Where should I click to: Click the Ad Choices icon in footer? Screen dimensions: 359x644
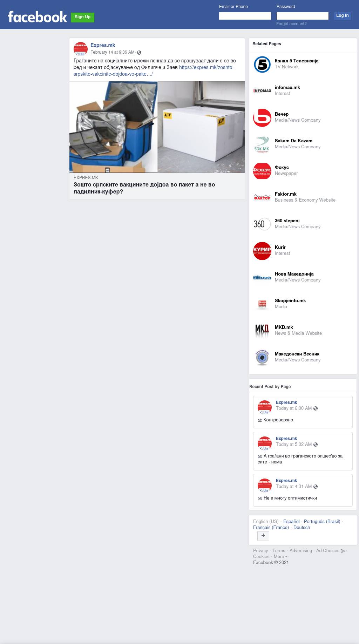[343, 551]
